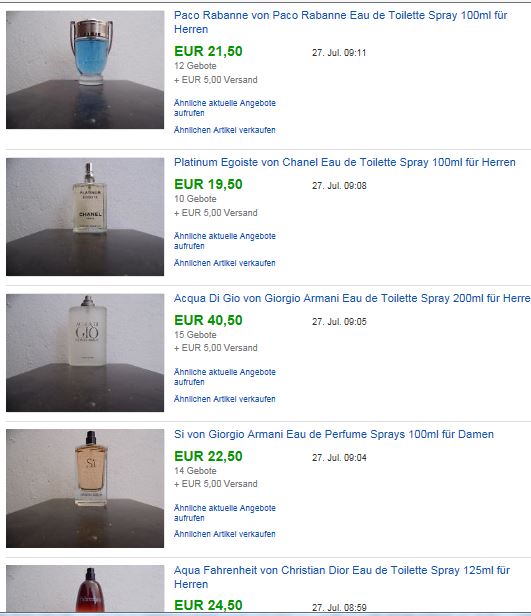
Task: Open the Si Giorgio Armani bottle thumbnail
Action: [x=85, y=488]
